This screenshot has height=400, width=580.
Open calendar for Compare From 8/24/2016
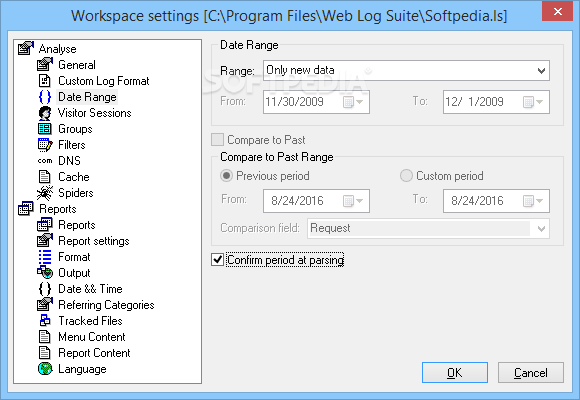tap(353, 201)
